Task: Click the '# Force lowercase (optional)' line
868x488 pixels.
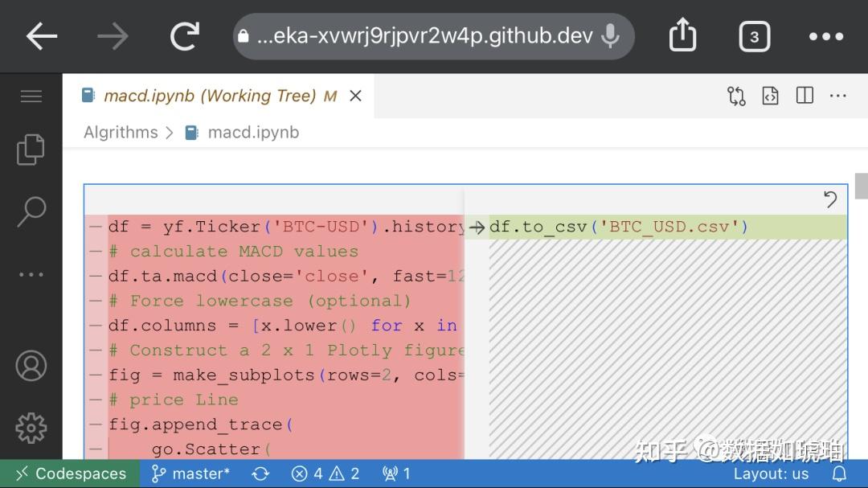Action: pyautogui.click(x=260, y=301)
